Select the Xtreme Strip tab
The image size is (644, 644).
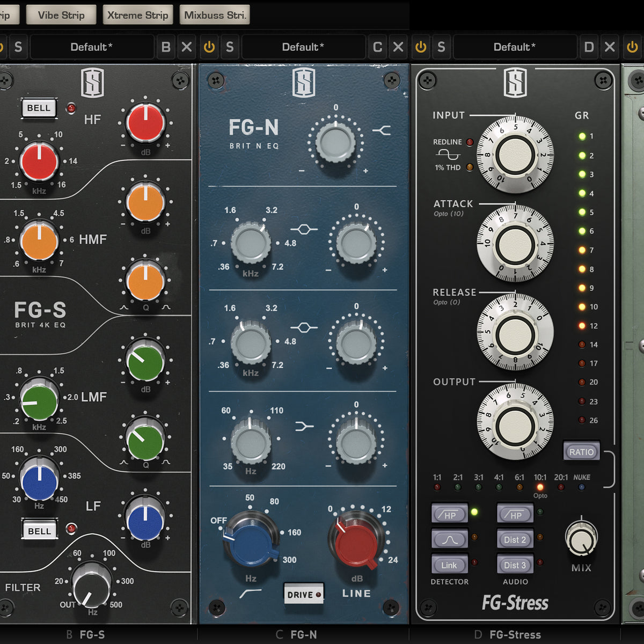(x=137, y=15)
